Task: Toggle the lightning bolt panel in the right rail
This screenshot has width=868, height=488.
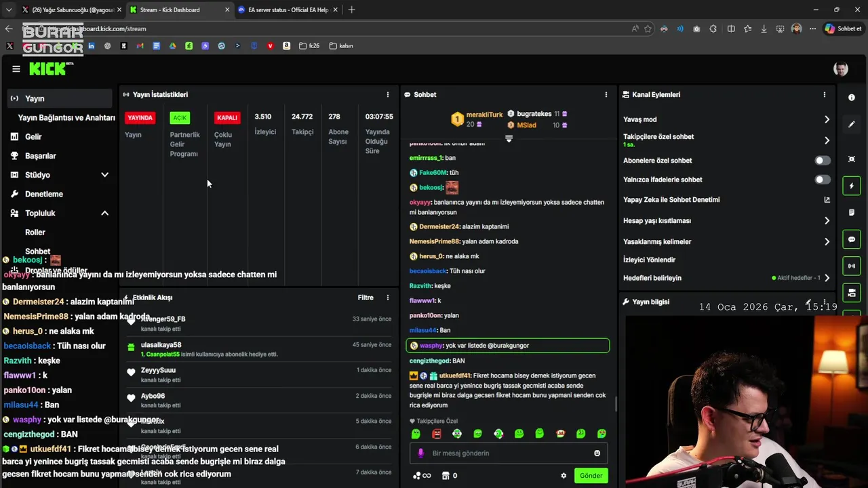Action: (852, 186)
